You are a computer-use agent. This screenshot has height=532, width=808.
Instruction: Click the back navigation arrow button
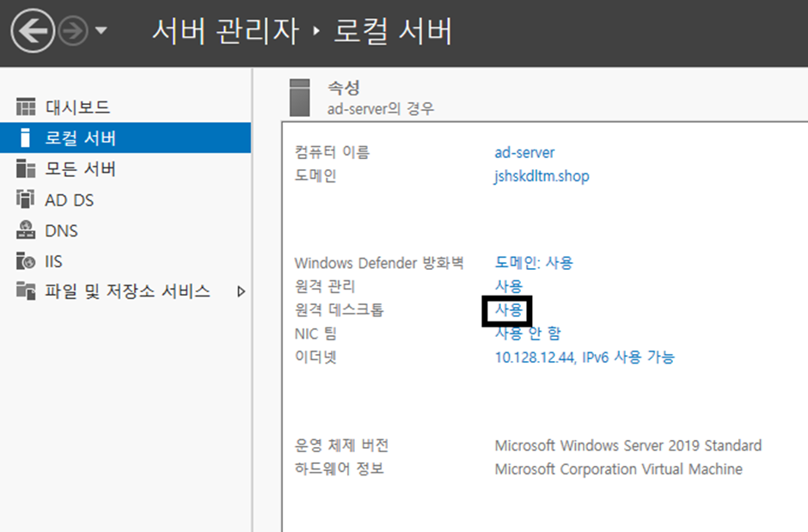click(x=33, y=32)
